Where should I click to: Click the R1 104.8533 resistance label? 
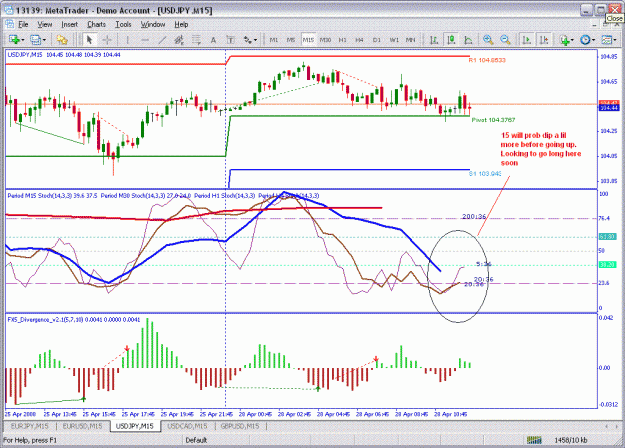coord(487,60)
